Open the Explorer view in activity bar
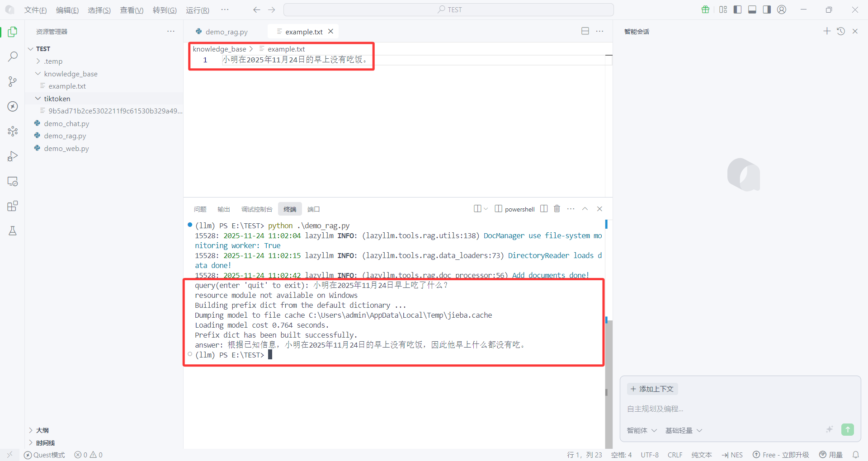868x461 pixels. (x=13, y=32)
